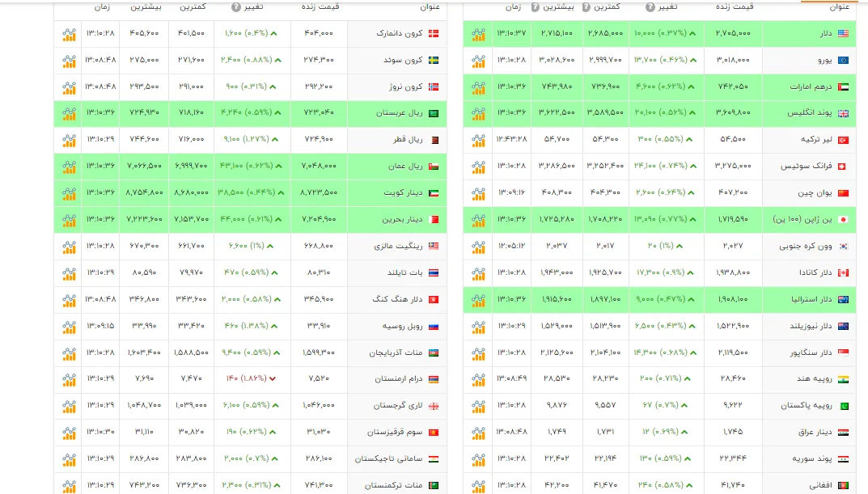Screen dimensions: 868x494
Task: Open the chart icon for the یورو row
Action: click(x=478, y=61)
